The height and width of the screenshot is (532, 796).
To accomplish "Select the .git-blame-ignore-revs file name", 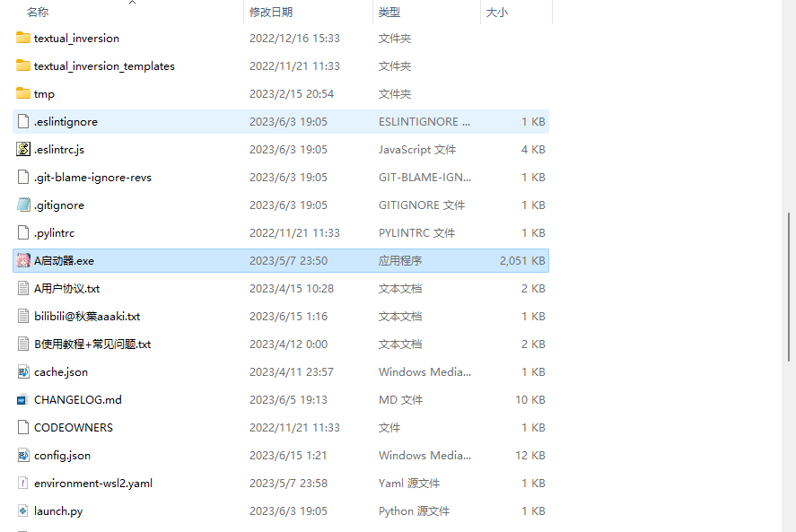I will [x=93, y=177].
